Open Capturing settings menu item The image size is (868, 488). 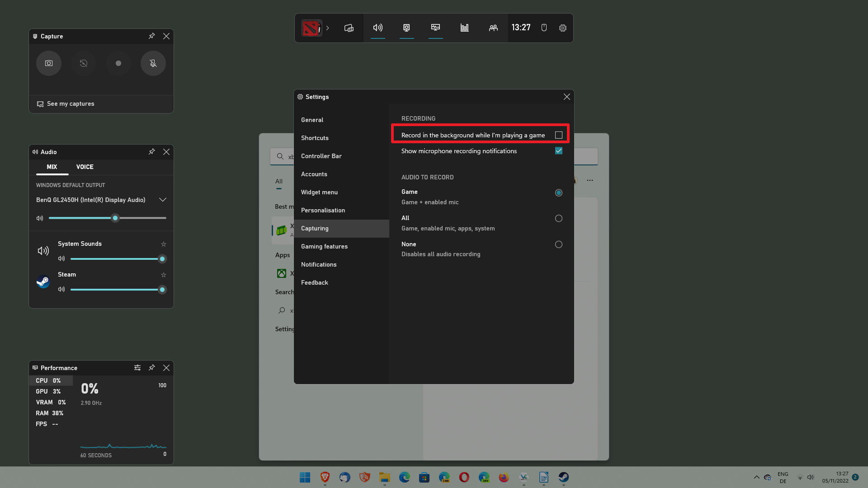(315, 228)
